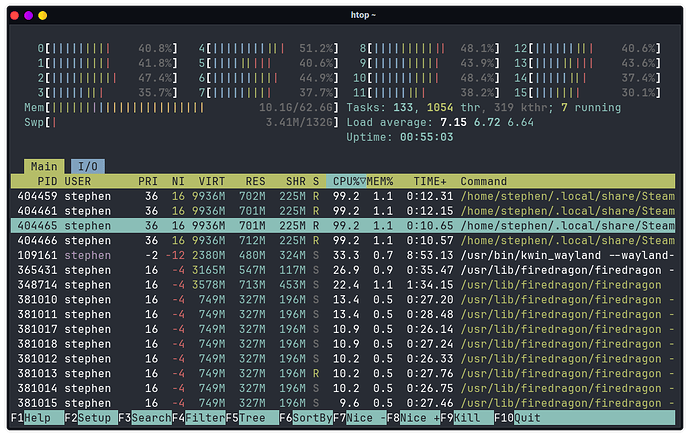Open F3 Search
690x437 pixels.
145,418
